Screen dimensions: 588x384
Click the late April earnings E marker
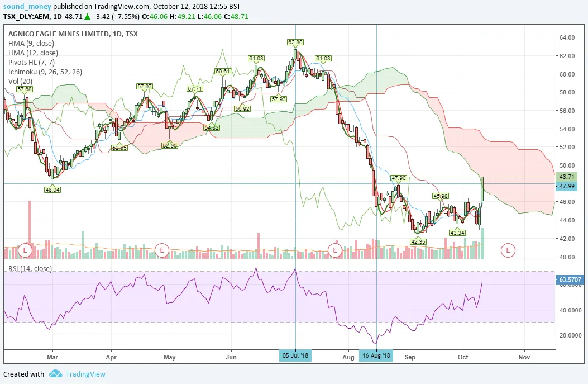point(162,250)
